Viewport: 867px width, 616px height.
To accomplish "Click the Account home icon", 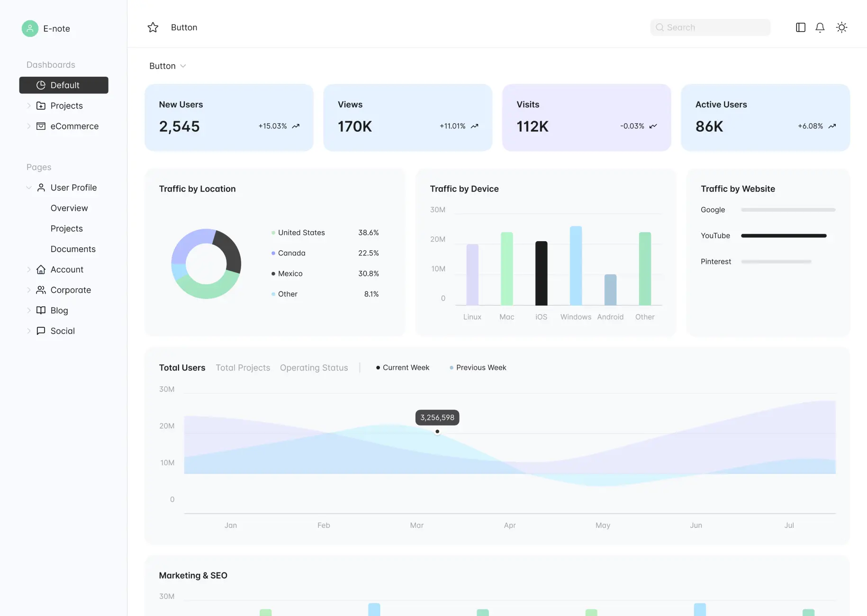I will coord(41,270).
